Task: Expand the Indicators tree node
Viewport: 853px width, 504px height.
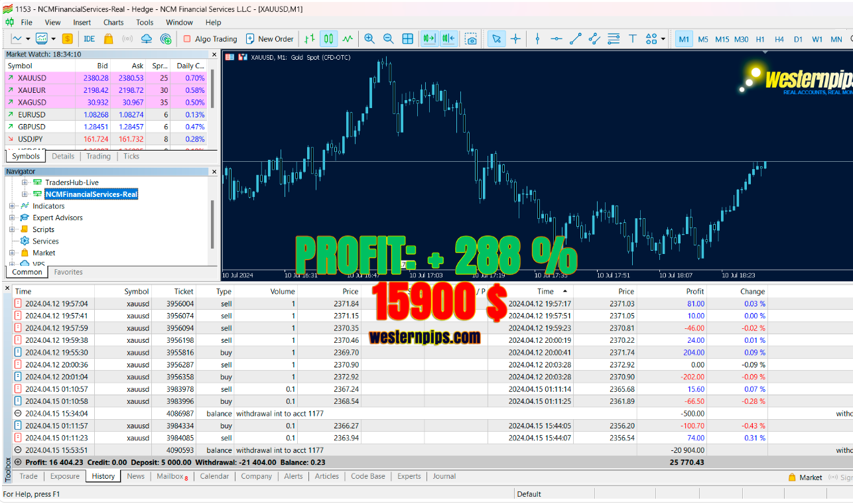Action: point(13,206)
